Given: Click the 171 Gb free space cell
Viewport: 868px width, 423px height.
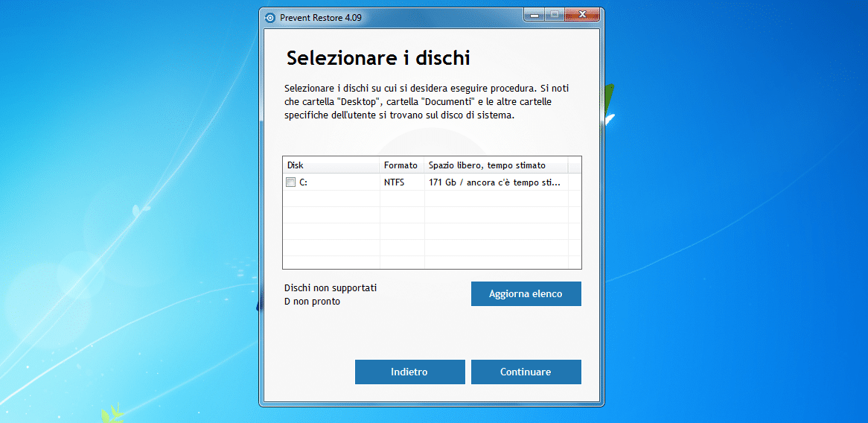Looking at the screenshot, I should [x=496, y=182].
